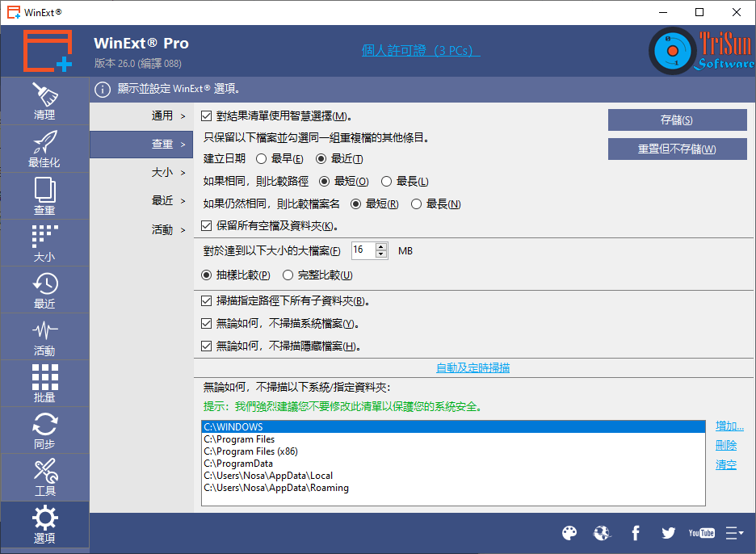Open the Facebook icon
This screenshot has width=756, height=554.
636,533
